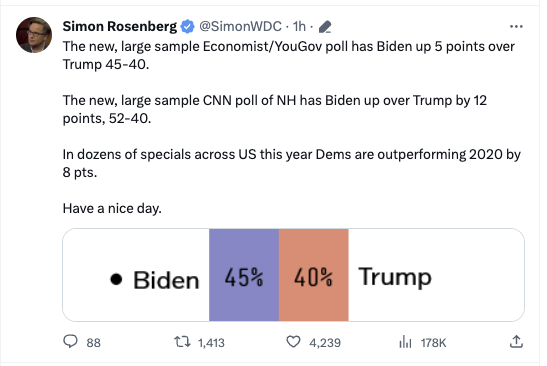
Task: Click the 4,239 likes count
Action: pos(325,343)
